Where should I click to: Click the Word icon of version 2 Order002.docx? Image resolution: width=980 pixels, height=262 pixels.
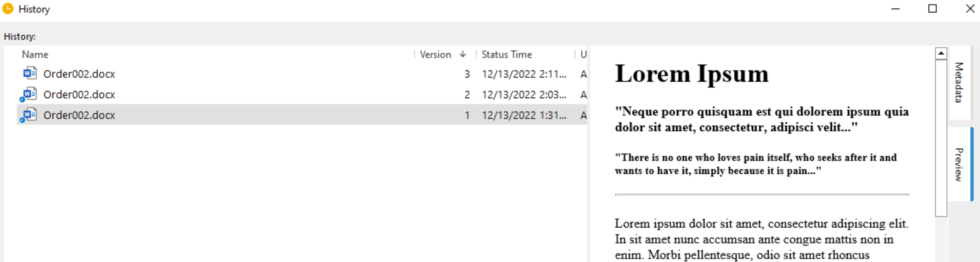[x=29, y=94]
